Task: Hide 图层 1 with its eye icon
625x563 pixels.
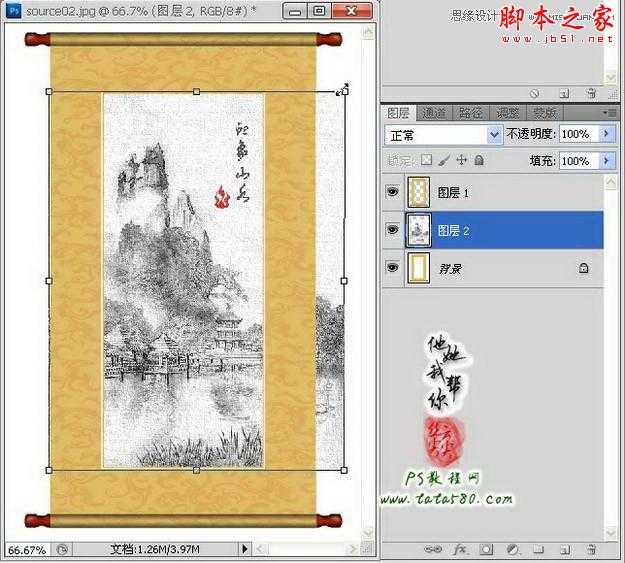Action: 392,192
